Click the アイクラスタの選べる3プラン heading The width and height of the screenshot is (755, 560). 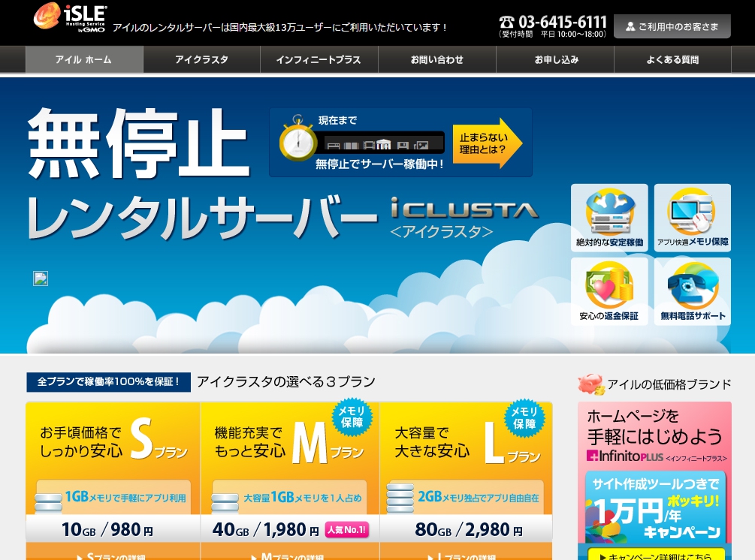click(286, 382)
